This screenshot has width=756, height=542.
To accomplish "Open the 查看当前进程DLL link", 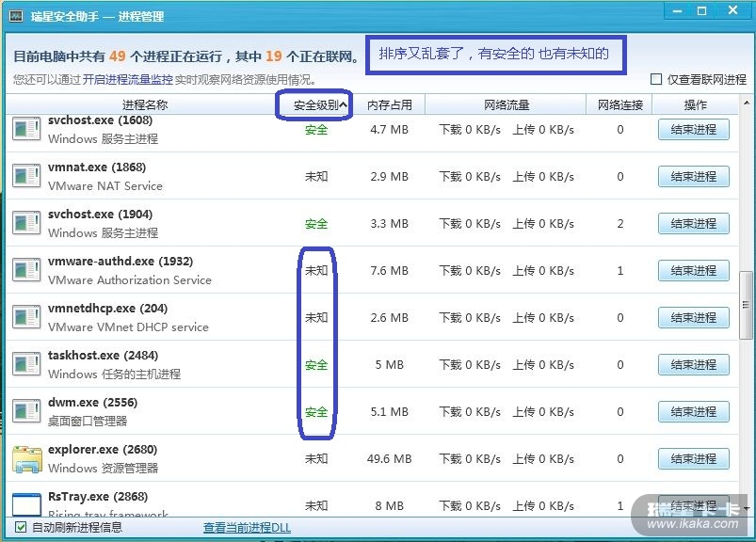I will pyautogui.click(x=247, y=528).
